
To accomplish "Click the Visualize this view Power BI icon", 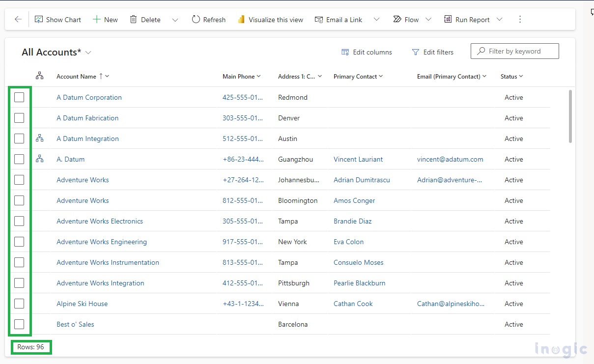I will 241,20.
